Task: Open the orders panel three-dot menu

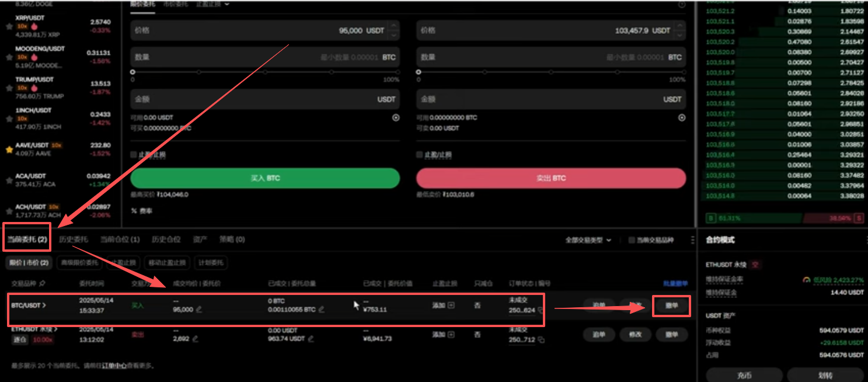Action: coord(692,240)
